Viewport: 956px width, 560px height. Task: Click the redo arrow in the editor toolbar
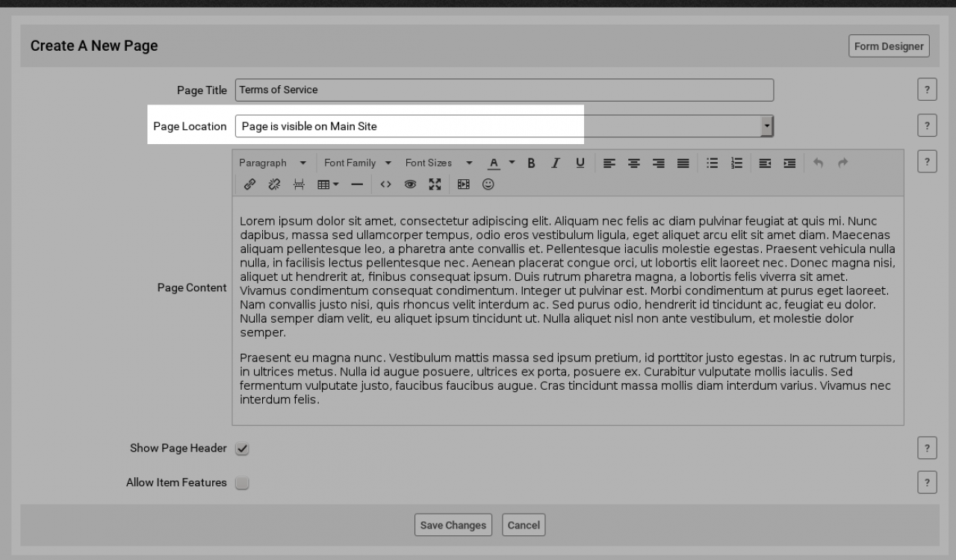point(843,163)
